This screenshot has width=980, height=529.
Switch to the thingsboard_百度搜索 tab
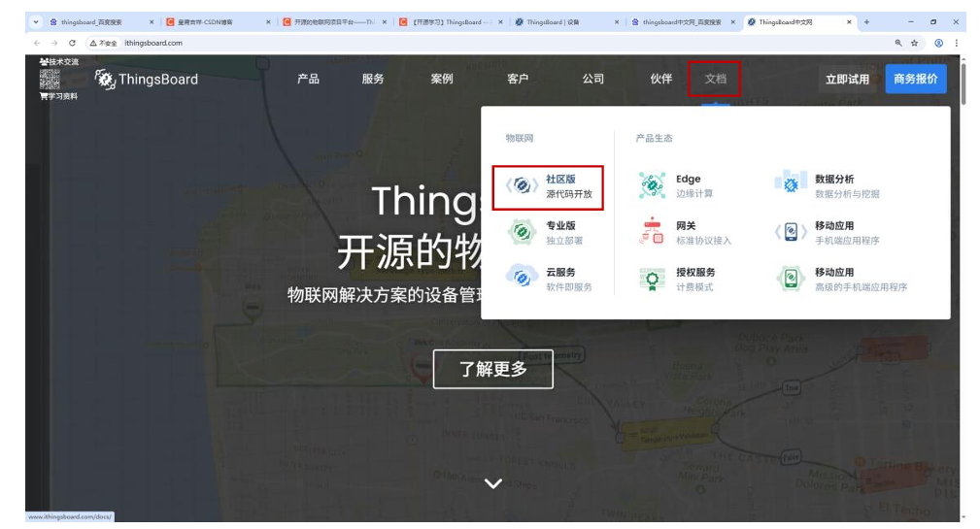click(x=100, y=22)
